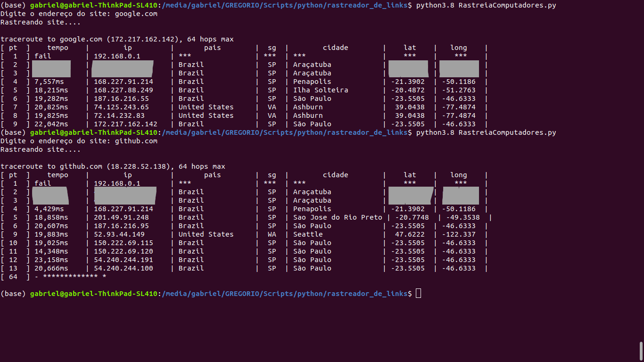
Task: Select IP address 150.222.69.115
Action: point(123,243)
